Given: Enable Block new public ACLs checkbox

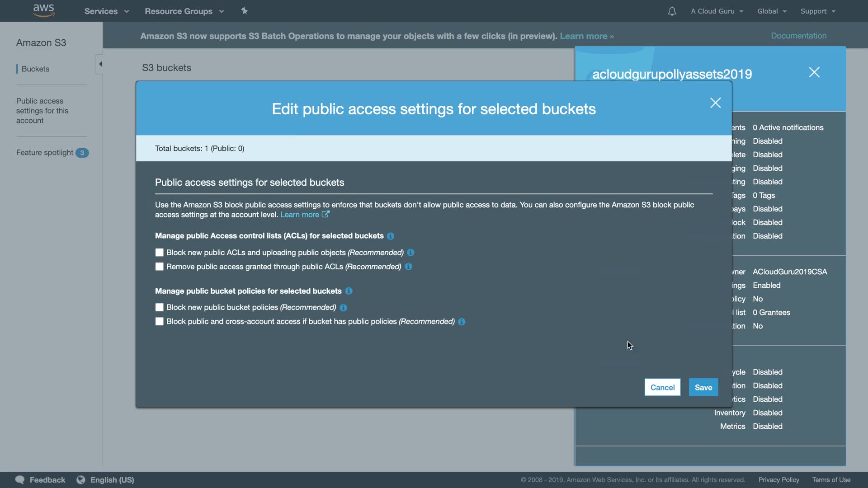Looking at the screenshot, I should point(159,253).
